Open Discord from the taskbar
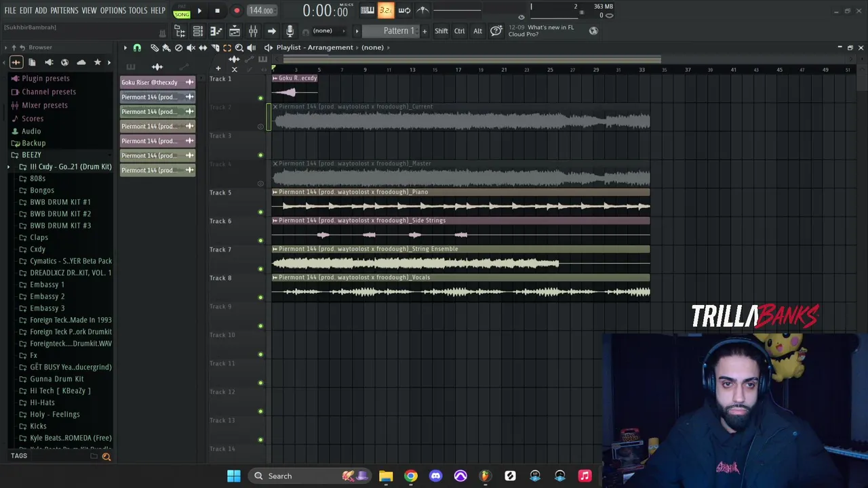The width and height of the screenshot is (868, 488). tap(435, 476)
